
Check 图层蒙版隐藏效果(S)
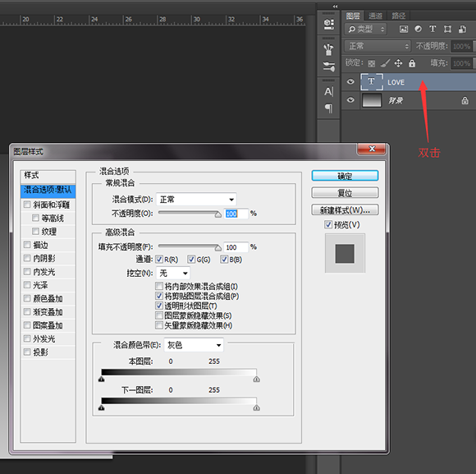(159, 315)
